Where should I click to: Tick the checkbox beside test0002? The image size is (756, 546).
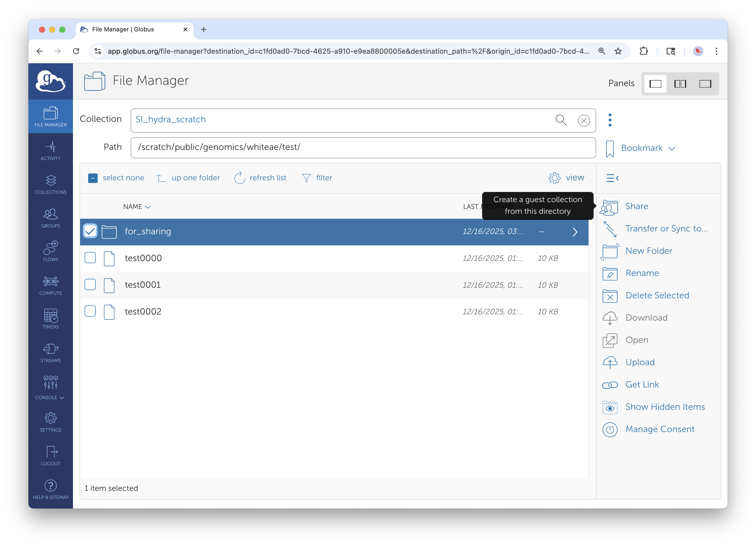point(90,311)
